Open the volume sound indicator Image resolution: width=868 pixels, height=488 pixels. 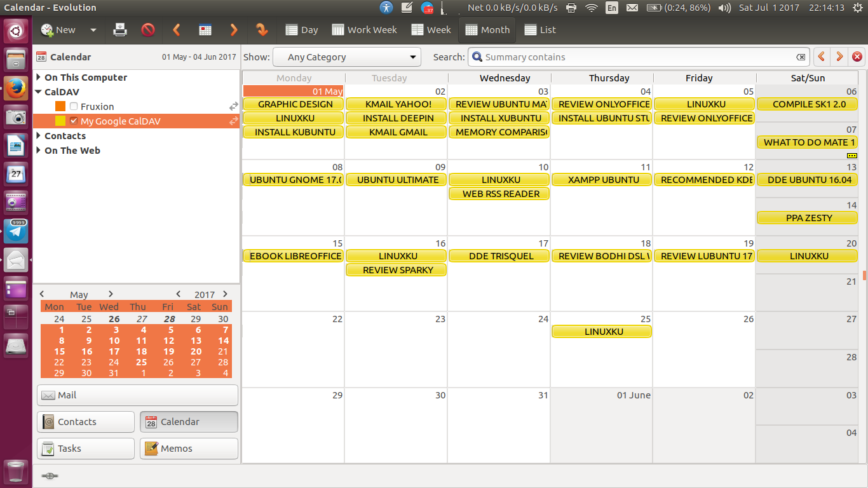pyautogui.click(x=724, y=8)
